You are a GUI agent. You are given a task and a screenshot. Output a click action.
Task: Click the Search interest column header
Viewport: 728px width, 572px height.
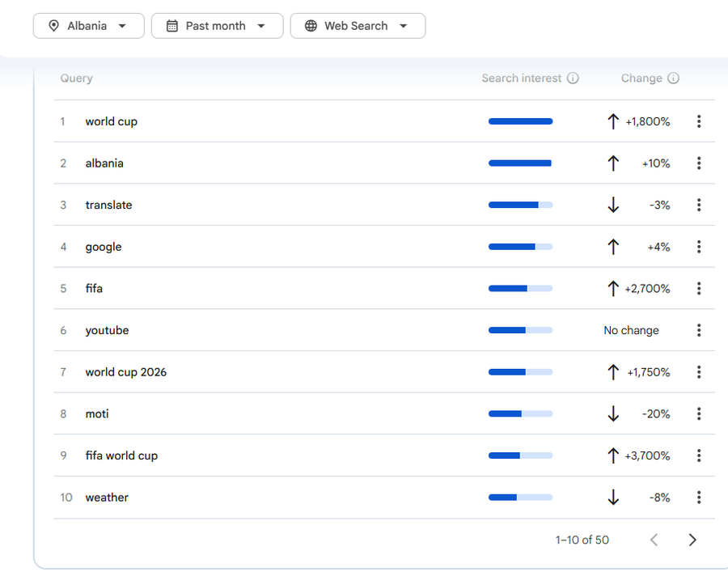click(522, 78)
